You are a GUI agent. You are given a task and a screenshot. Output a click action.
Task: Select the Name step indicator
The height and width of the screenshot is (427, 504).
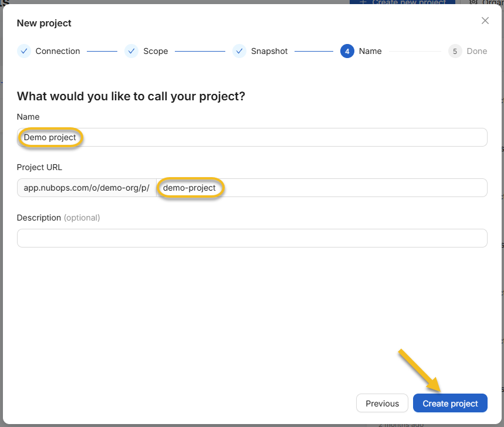pos(361,51)
